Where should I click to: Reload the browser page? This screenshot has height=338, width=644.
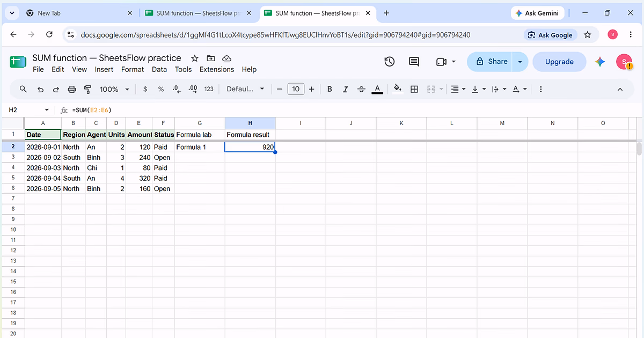[x=49, y=35]
